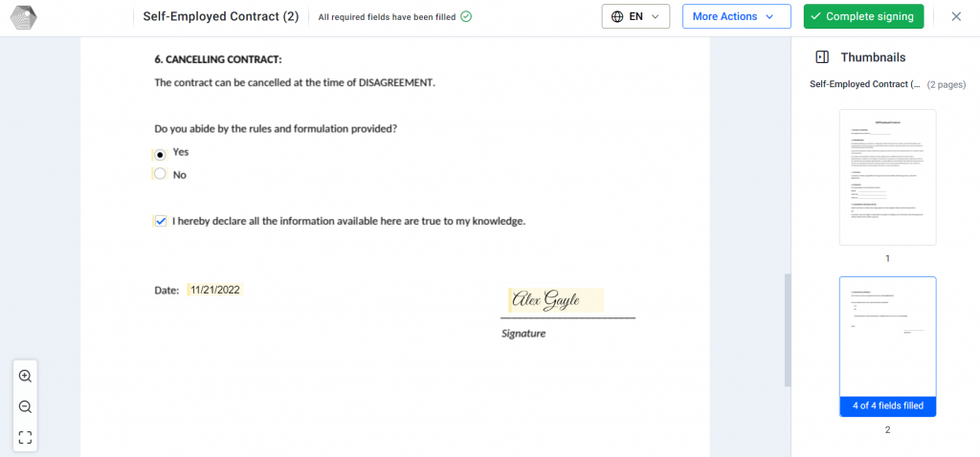Click More Actions chevron arrow

pos(769,17)
